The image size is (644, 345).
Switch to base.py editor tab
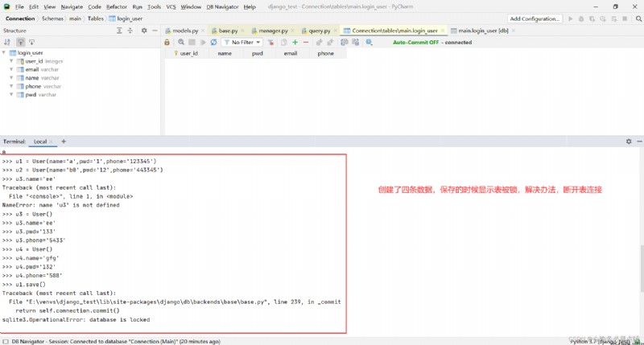[228, 31]
